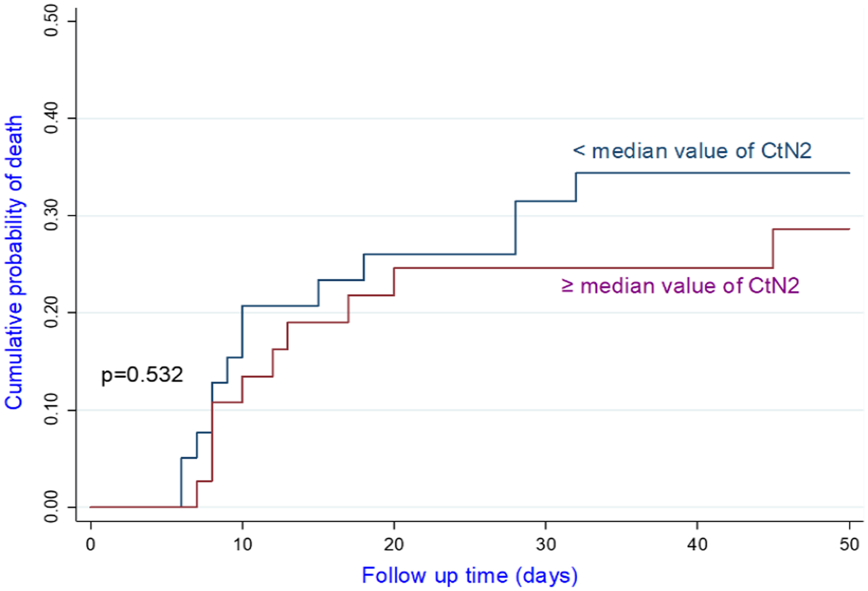Select the "≥ median value of CtN2" label
868x591 pixels.
pos(680,286)
